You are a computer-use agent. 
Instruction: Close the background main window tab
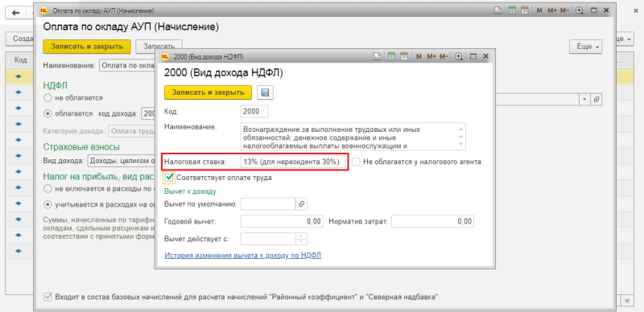click(x=636, y=10)
